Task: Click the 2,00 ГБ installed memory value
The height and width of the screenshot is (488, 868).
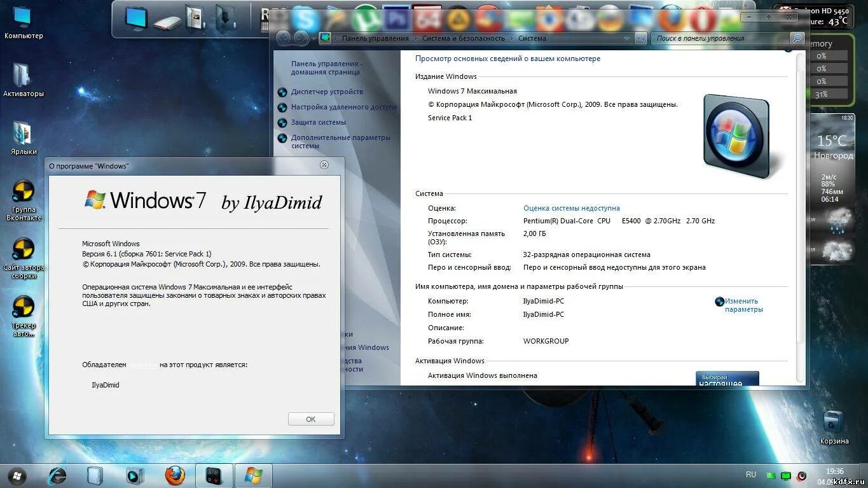Action: (x=534, y=234)
